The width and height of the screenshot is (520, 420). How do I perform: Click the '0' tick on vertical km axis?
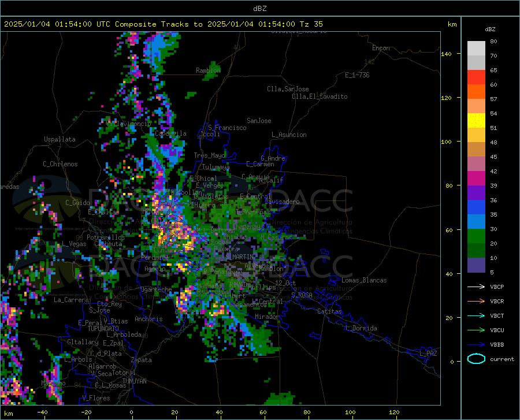tap(452, 362)
